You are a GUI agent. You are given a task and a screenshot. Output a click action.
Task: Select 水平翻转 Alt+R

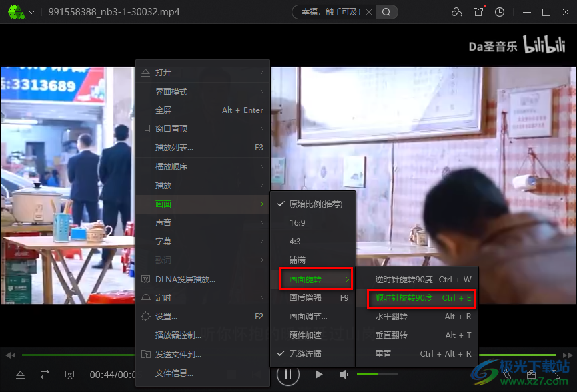(x=417, y=317)
